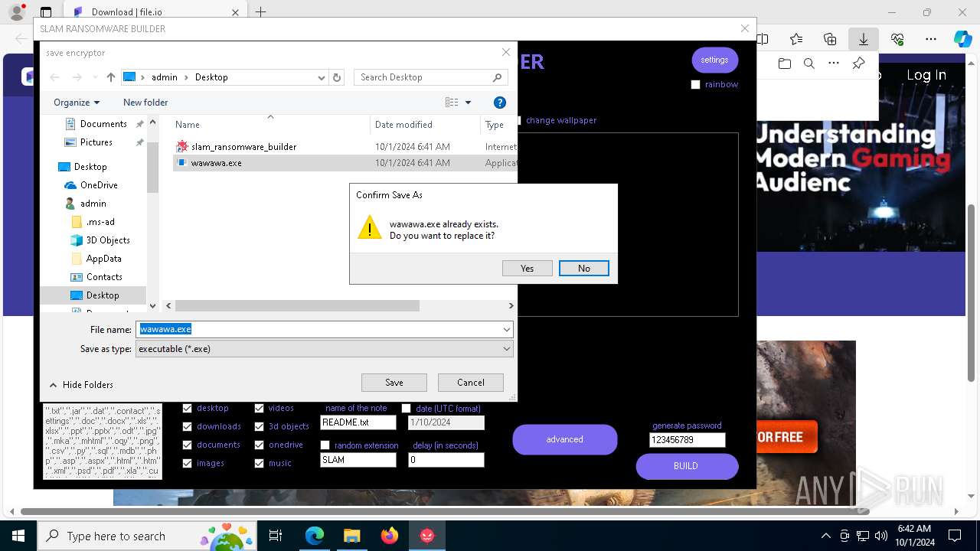Viewport: 980px width, 551px height.
Task: Enable the random extension checkbox
Action: click(x=325, y=445)
